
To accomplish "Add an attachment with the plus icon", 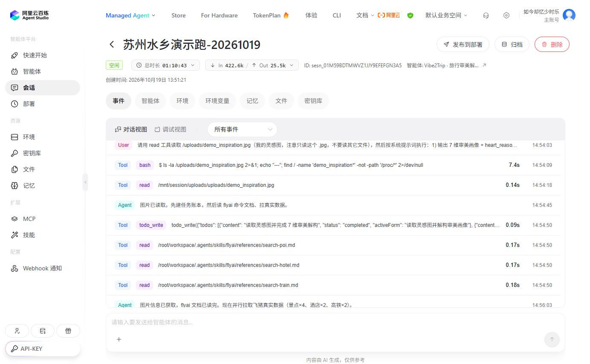I will point(119,339).
